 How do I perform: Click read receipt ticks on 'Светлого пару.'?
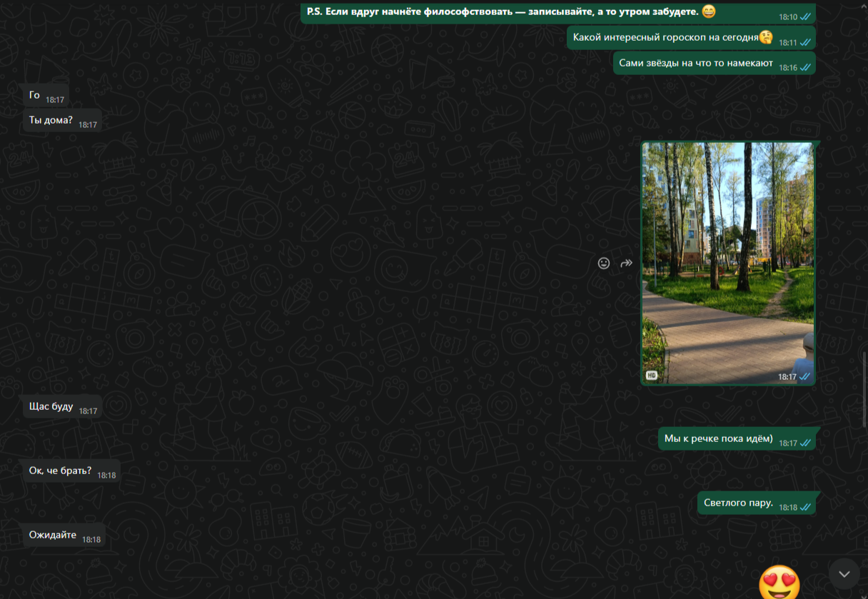click(806, 508)
